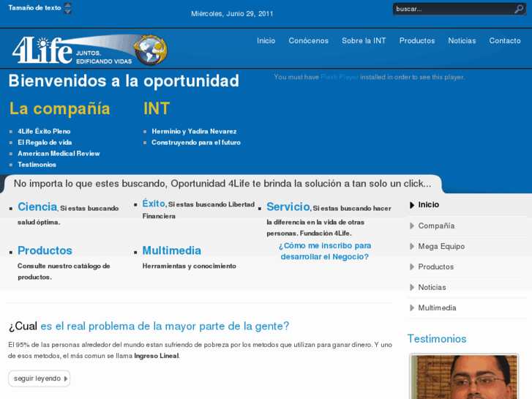Select Compañía in sidebar menu
Screen dimensions: 532x399
pos(436,225)
